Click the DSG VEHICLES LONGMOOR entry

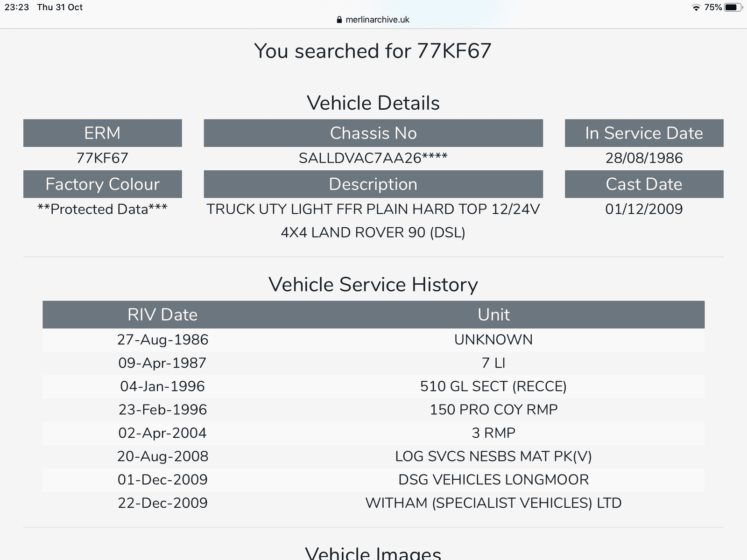[x=493, y=480]
